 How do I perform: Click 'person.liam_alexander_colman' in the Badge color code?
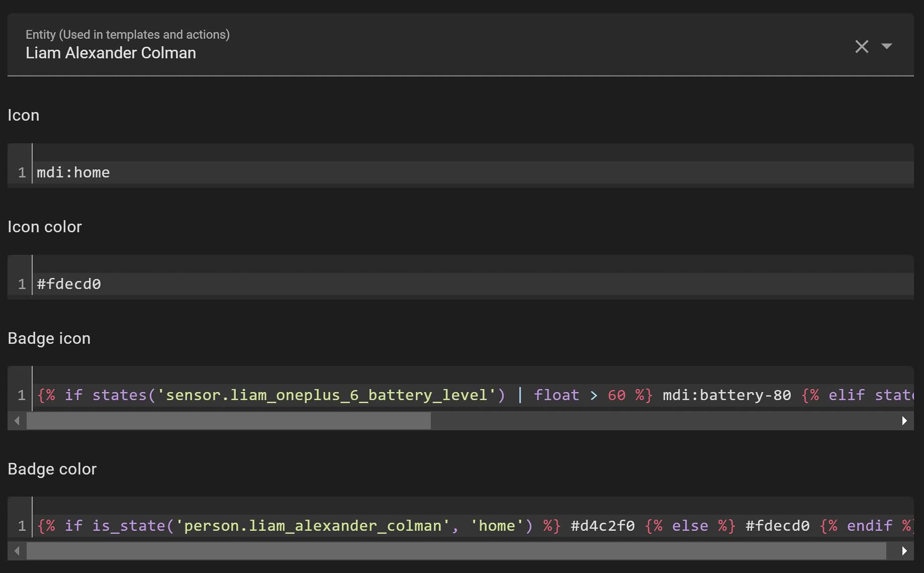[313, 526]
